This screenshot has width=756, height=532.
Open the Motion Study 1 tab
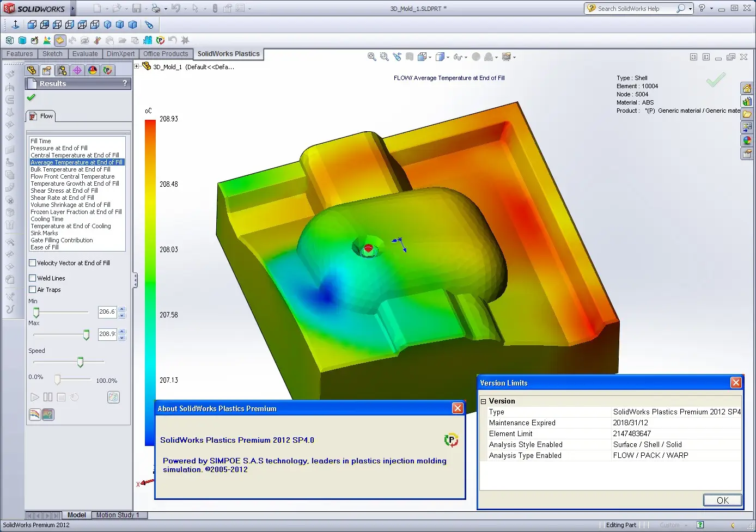pyautogui.click(x=118, y=515)
